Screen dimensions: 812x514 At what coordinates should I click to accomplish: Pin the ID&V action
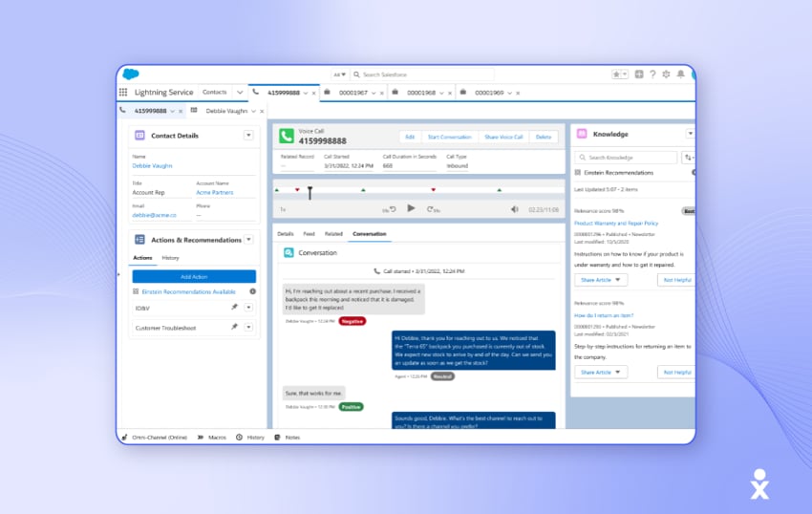click(235, 308)
